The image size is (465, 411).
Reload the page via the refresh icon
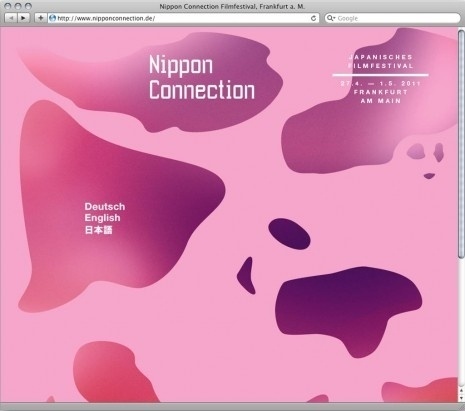pyautogui.click(x=313, y=18)
